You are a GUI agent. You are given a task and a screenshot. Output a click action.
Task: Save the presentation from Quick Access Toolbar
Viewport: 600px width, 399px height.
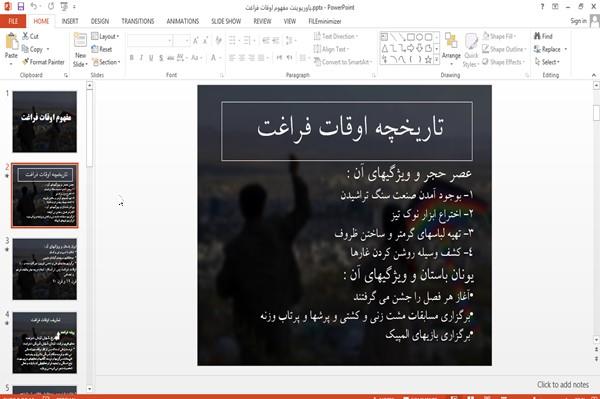point(21,7)
